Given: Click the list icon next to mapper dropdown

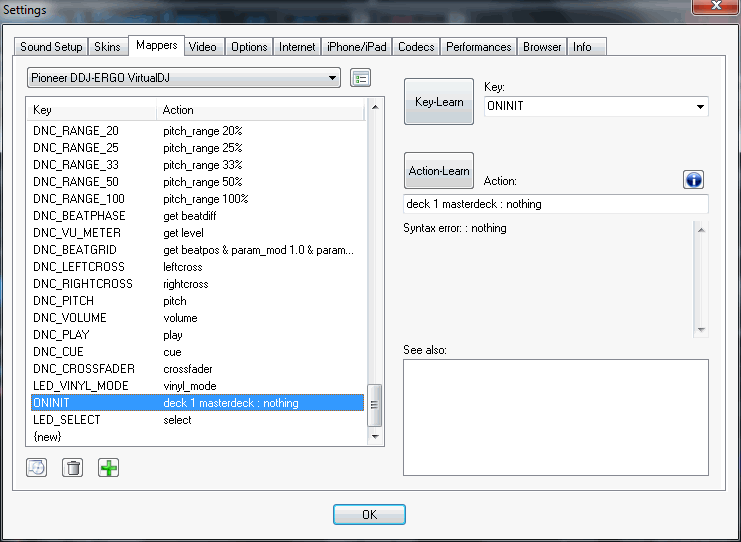Looking at the screenshot, I should click(361, 78).
